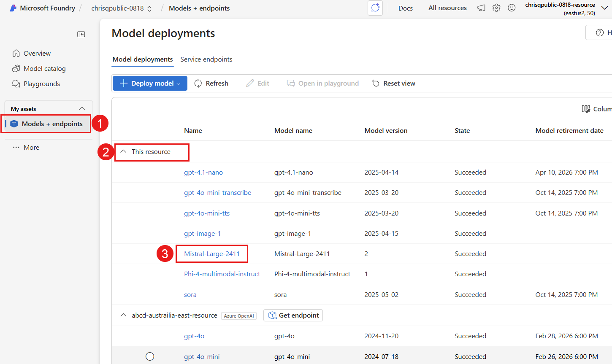The image size is (612, 364).
Task: Open the gpt-4o deployment link
Action: [x=194, y=336]
